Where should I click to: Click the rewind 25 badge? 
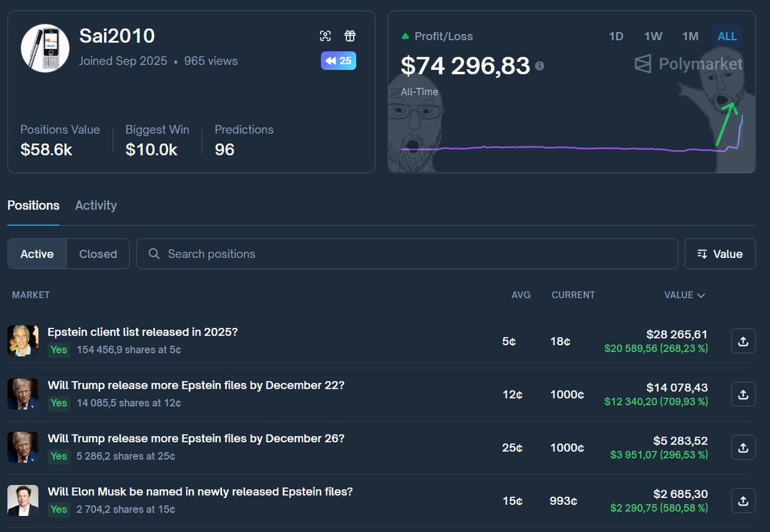338,60
